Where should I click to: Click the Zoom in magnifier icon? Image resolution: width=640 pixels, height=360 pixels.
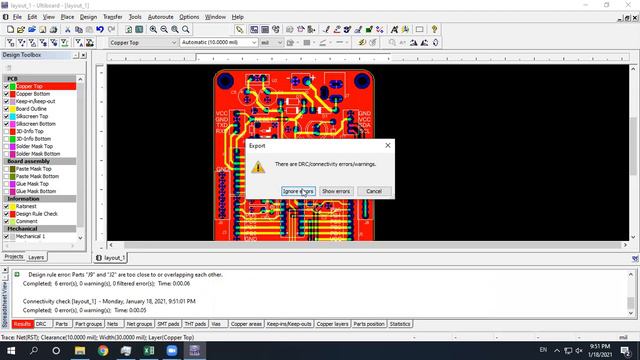tap(153, 29)
